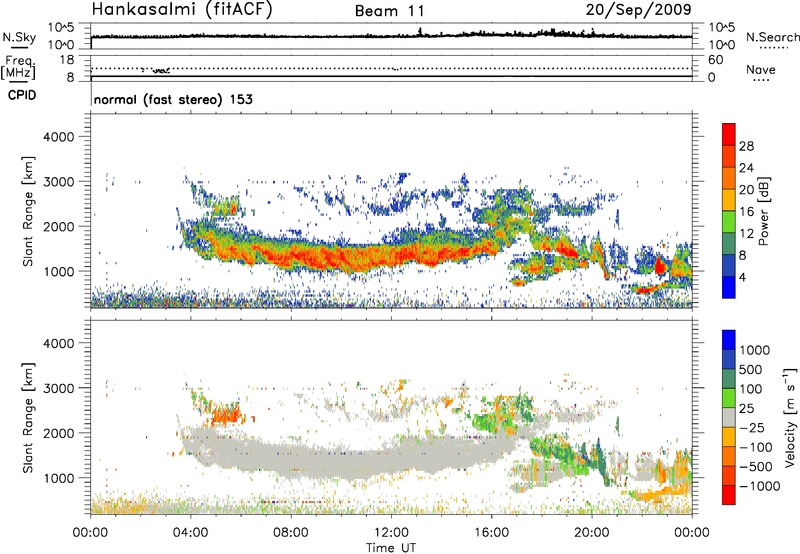The height and width of the screenshot is (554, 800).
Task: Click the 20:00 time tick label
Action: point(592,533)
